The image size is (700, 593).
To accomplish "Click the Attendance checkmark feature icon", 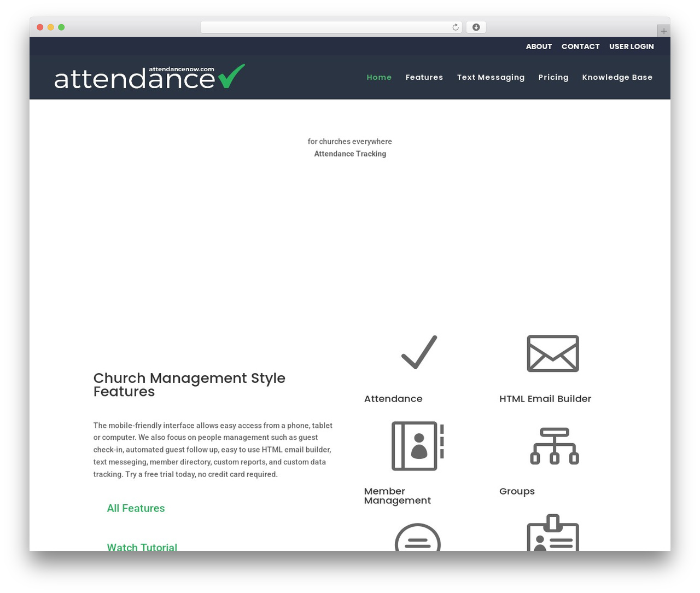I will click(419, 352).
